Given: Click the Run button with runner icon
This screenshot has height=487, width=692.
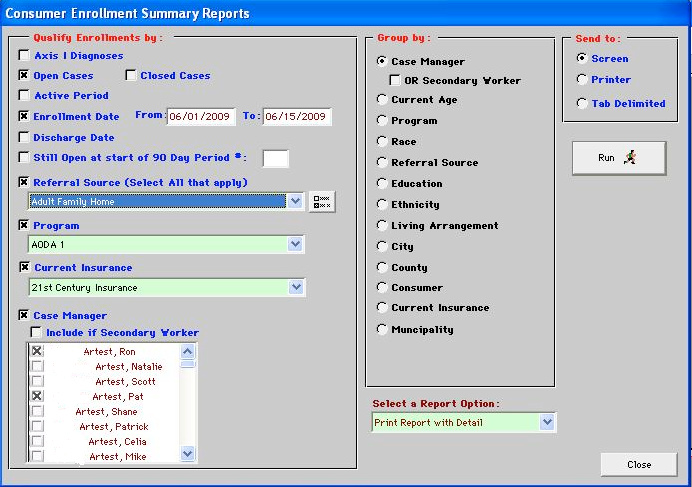Looking at the screenshot, I should 619,158.
